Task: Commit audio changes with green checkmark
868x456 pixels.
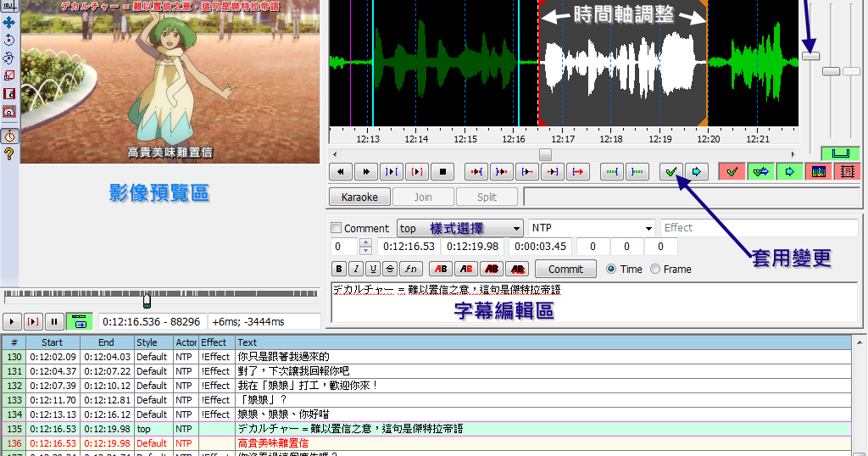Action: 671,171
